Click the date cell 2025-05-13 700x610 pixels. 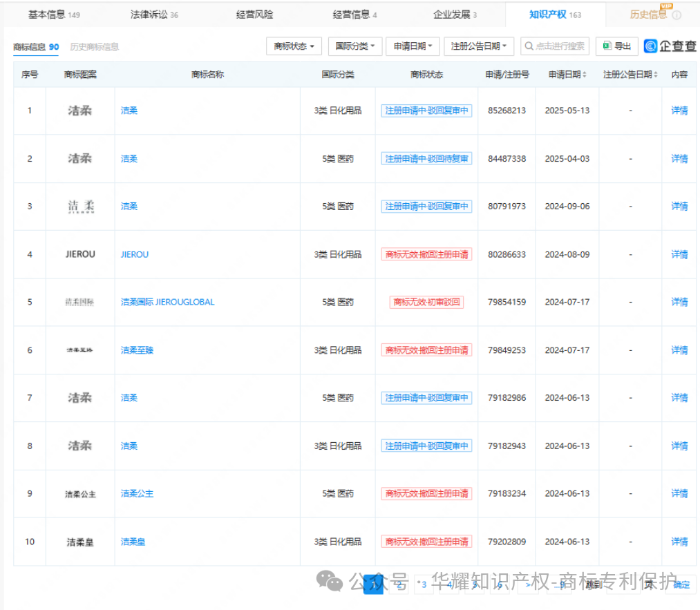(x=567, y=111)
